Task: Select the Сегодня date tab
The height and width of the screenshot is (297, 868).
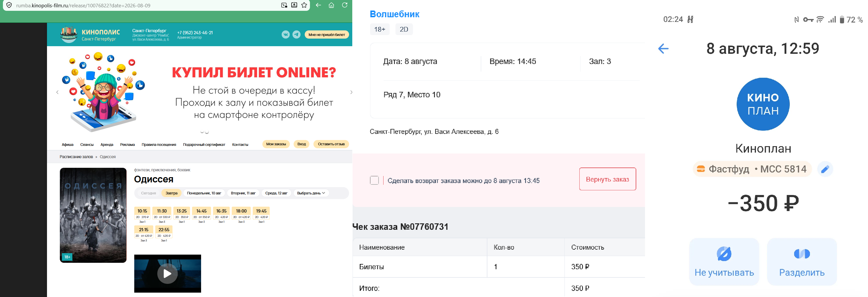Action: 149,193
